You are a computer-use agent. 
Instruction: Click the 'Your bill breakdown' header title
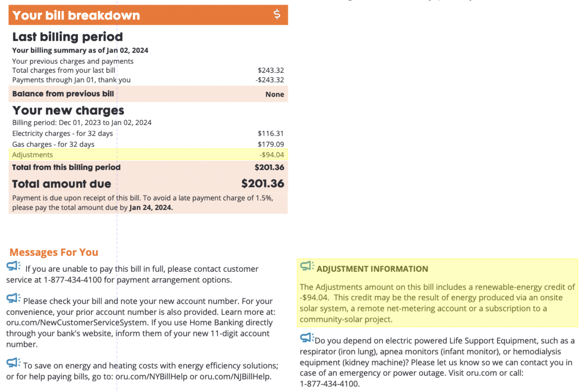76,15
